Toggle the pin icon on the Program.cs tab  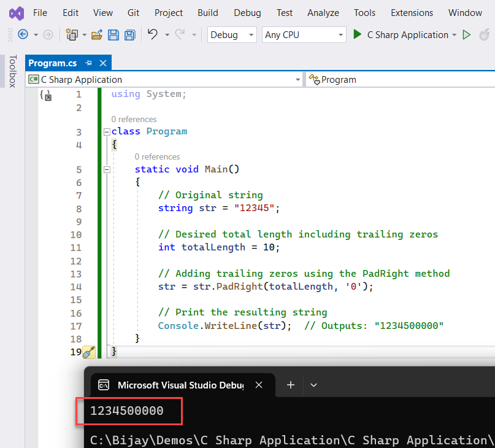pyautogui.click(x=89, y=63)
